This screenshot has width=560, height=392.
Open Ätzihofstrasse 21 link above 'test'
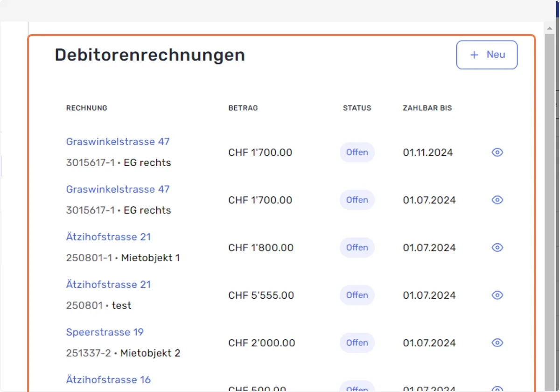click(108, 284)
